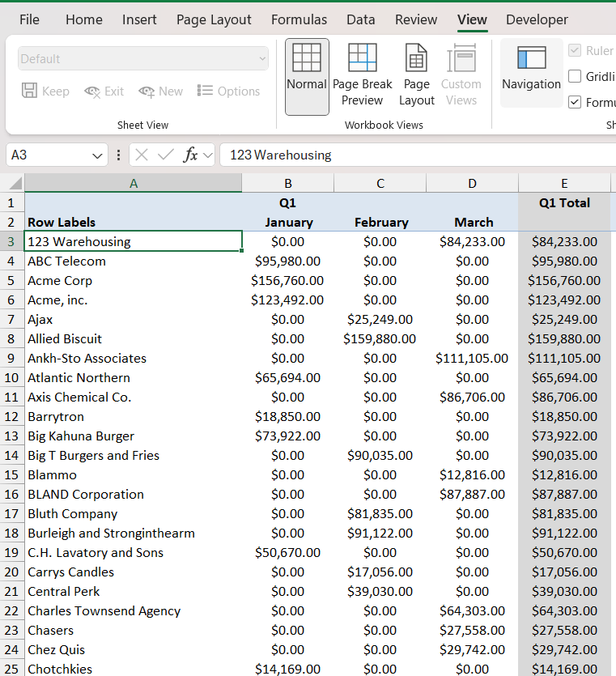Screen dimensions: 616x676
Task: Select the March header cell
Action: tap(473, 222)
